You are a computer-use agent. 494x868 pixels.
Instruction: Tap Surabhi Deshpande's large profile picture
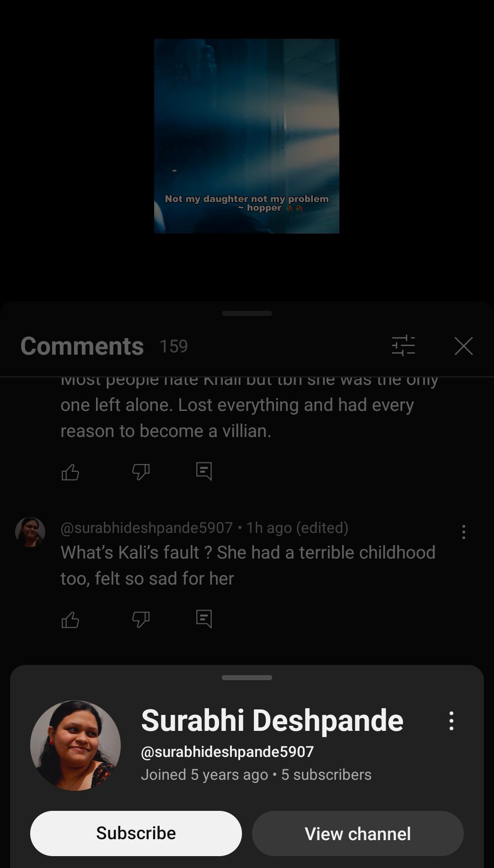(75, 746)
